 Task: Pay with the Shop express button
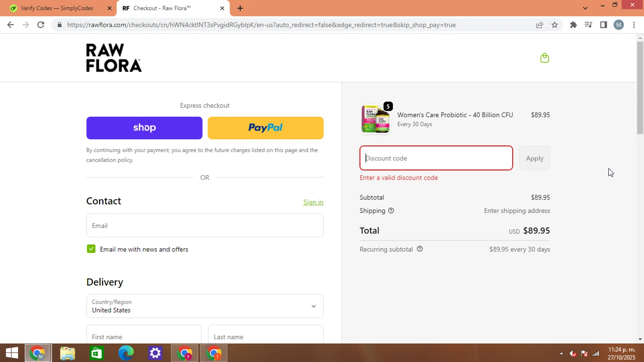[144, 128]
